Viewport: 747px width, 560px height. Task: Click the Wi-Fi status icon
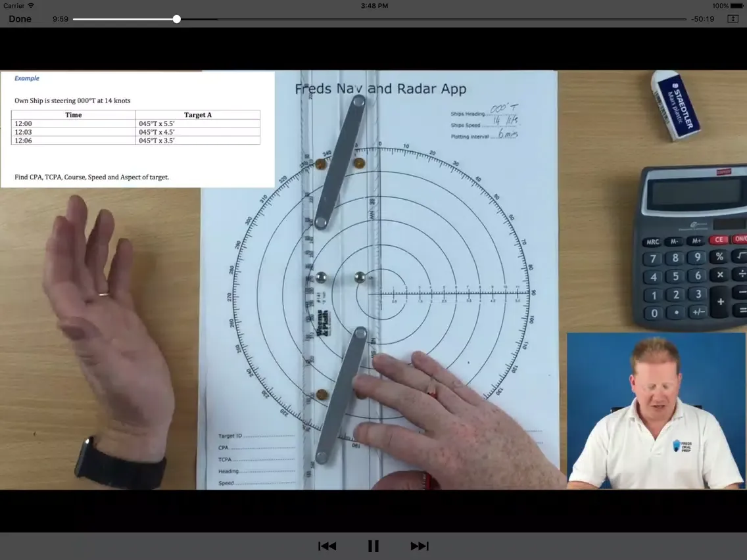point(31,6)
